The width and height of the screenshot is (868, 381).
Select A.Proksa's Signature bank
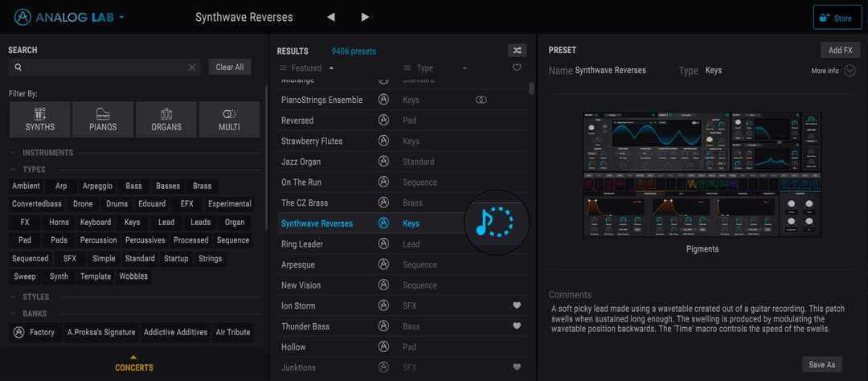pos(101,332)
